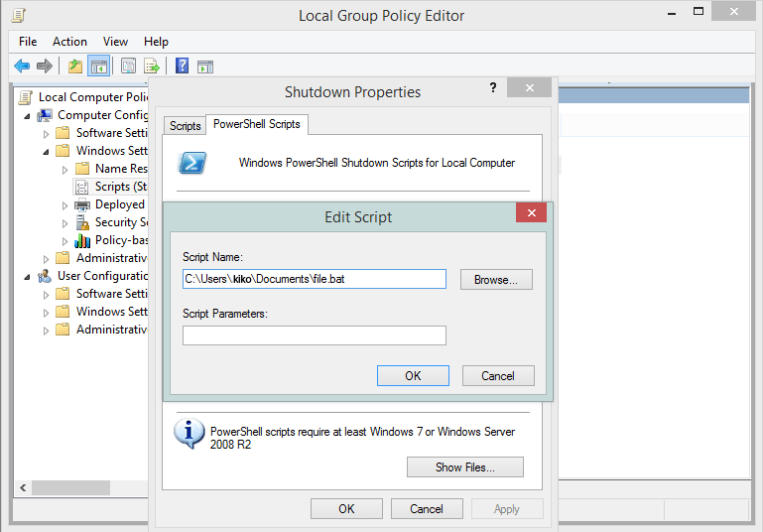The height and width of the screenshot is (532, 763).
Task: Click the Script Name input field
Action: click(314, 279)
